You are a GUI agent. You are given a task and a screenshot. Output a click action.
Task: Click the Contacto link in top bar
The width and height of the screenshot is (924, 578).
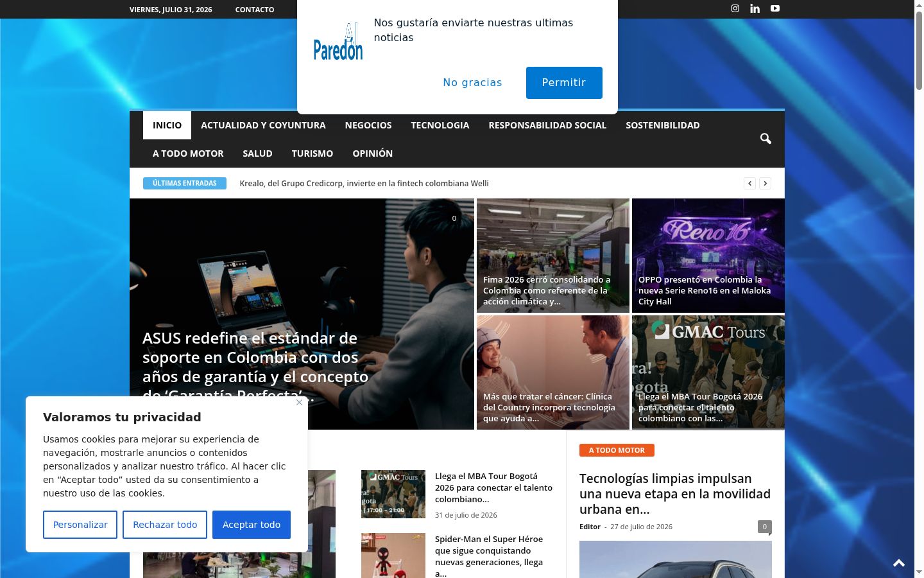click(x=255, y=10)
